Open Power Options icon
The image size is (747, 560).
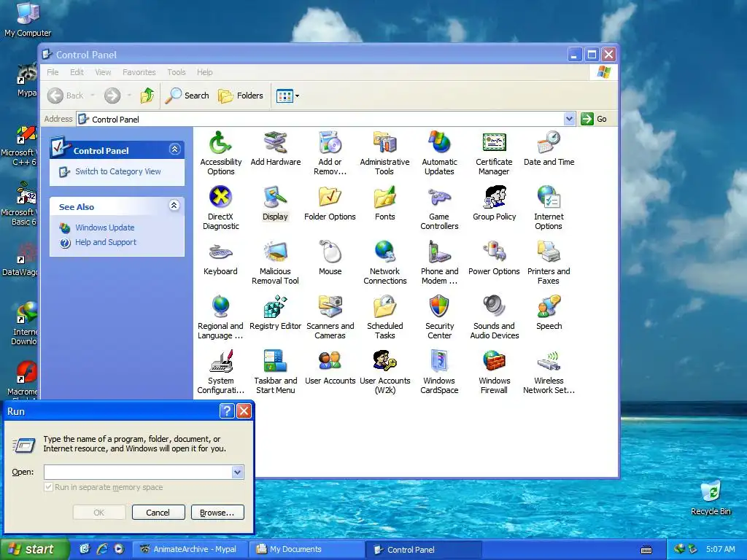pyautogui.click(x=494, y=252)
